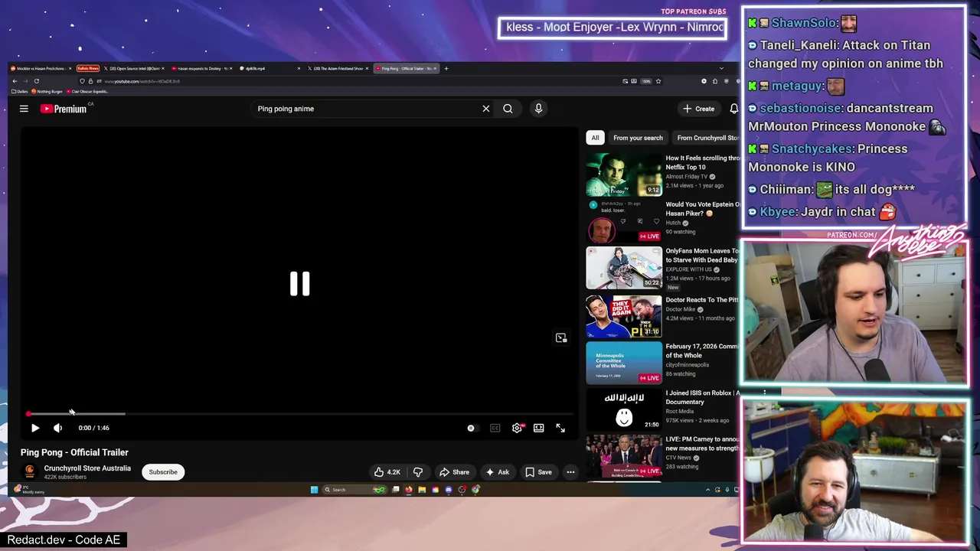Start voice search with the microphone
This screenshot has width=980, height=551.
coord(538,109)
